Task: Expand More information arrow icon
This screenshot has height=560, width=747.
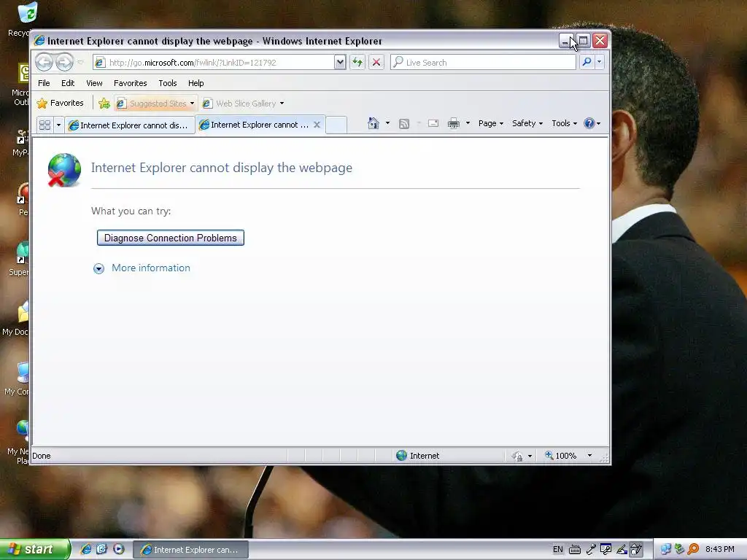Action: point(98,268)
